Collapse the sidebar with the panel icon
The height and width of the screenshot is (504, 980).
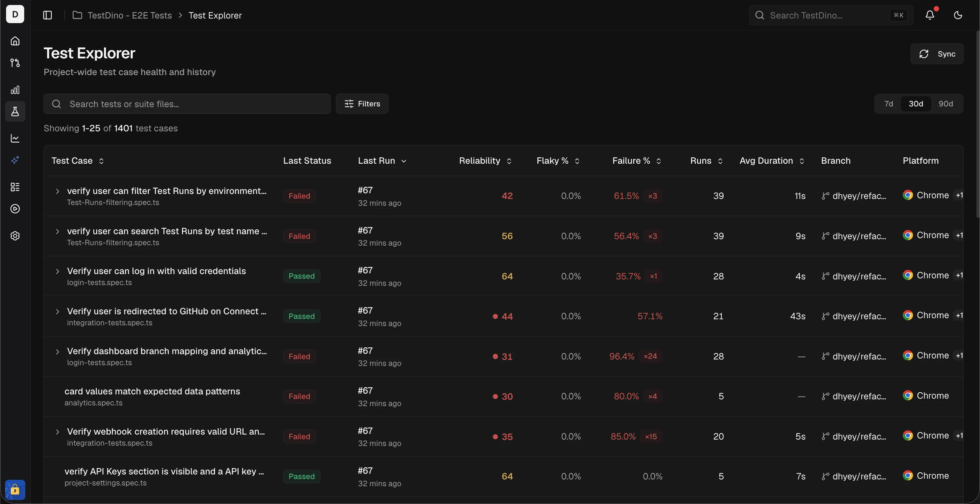[48, 15]
